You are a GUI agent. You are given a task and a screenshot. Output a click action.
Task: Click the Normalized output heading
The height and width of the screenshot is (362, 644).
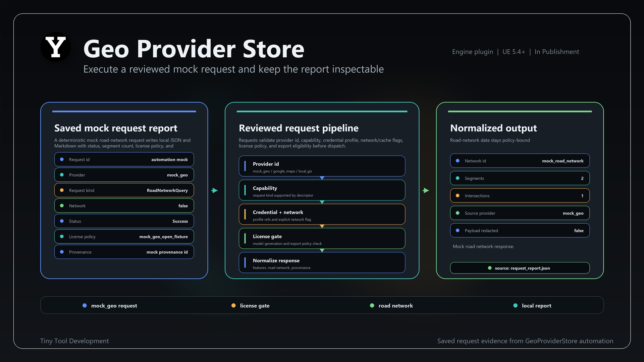coord(493,128)
